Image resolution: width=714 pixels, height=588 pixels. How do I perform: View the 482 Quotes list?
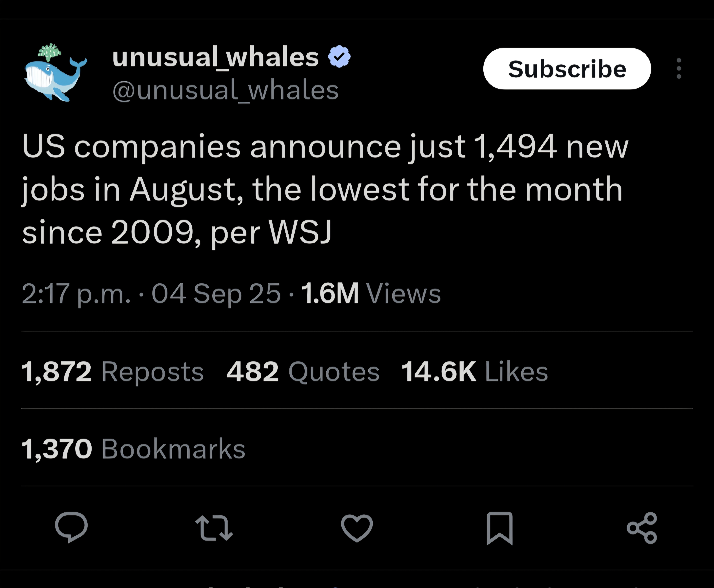pyautogui.click(x=303, y=372)
